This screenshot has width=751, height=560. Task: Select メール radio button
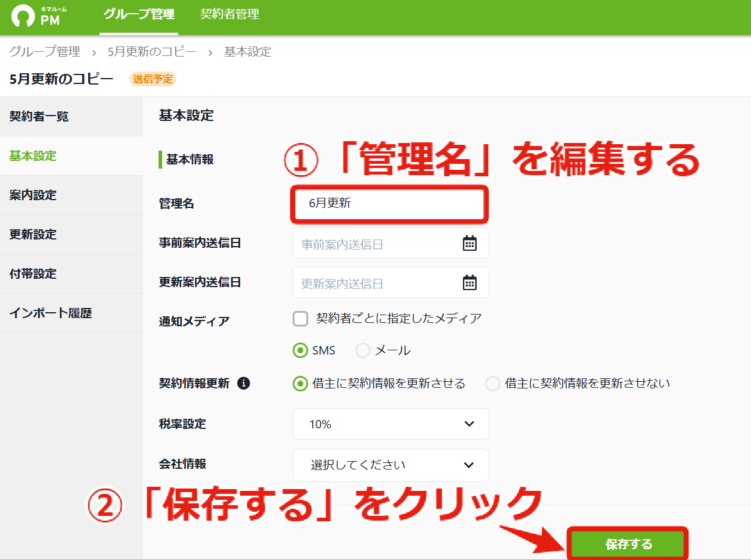pos(363,350)
